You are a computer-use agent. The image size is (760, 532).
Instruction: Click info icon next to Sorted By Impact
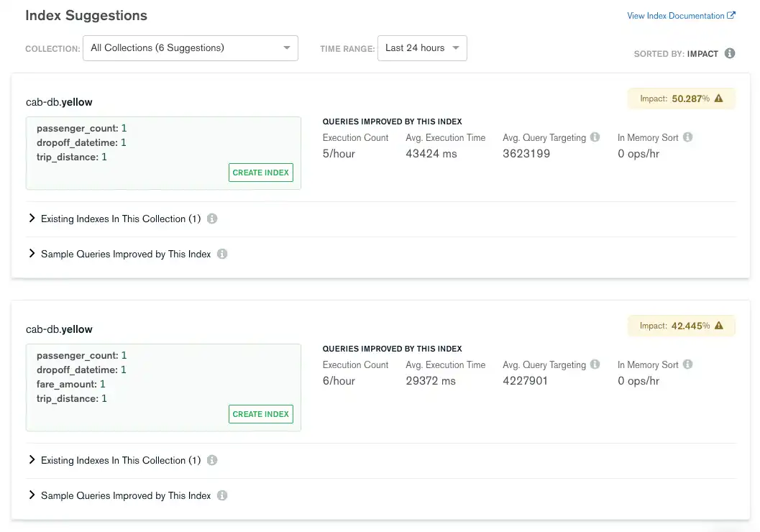coord(730,53)
